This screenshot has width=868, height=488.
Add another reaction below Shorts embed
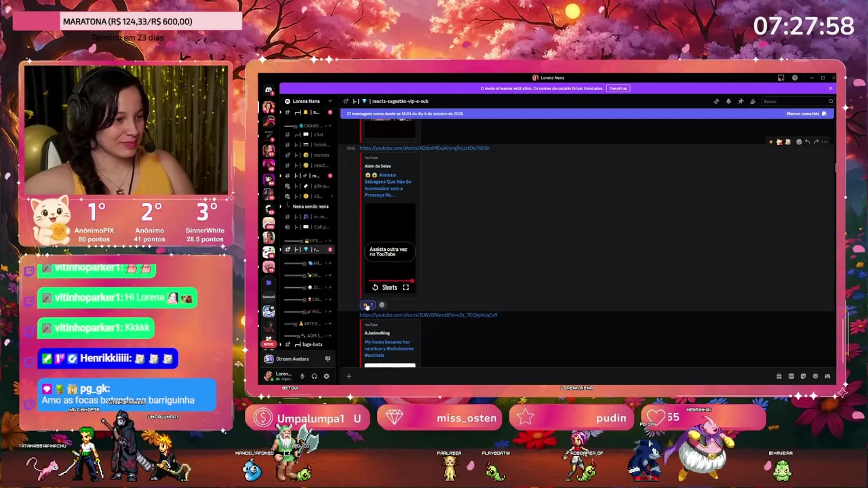coord(382,305)
